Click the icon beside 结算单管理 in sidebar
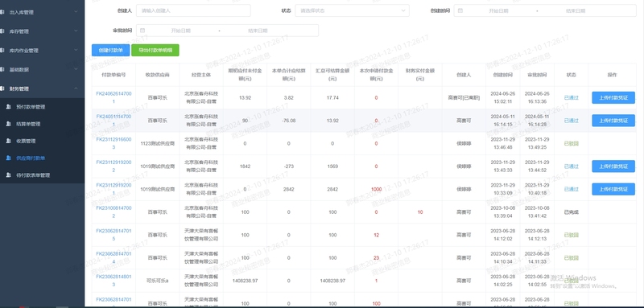The height and width of the screenshot is (308, 644). [x=9, y=124]
